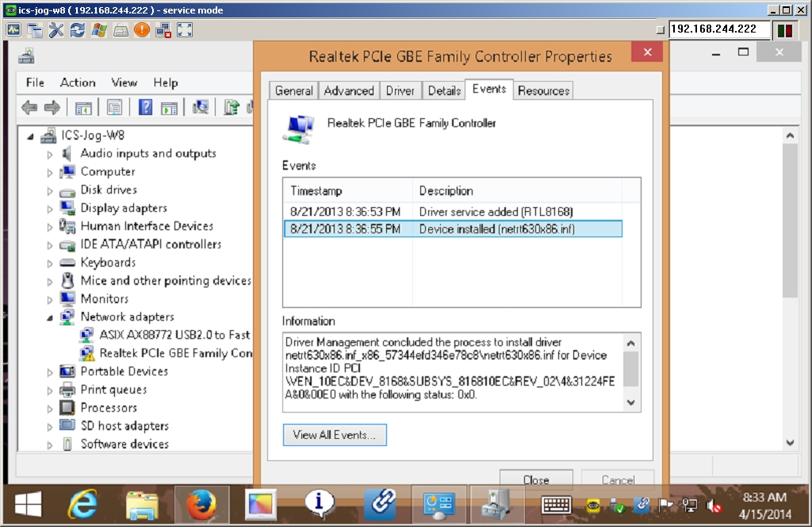The width and height of the screenshot is (812, 527).
Task: Switch to the Resources tab
Action: click(x=544, y=90)
